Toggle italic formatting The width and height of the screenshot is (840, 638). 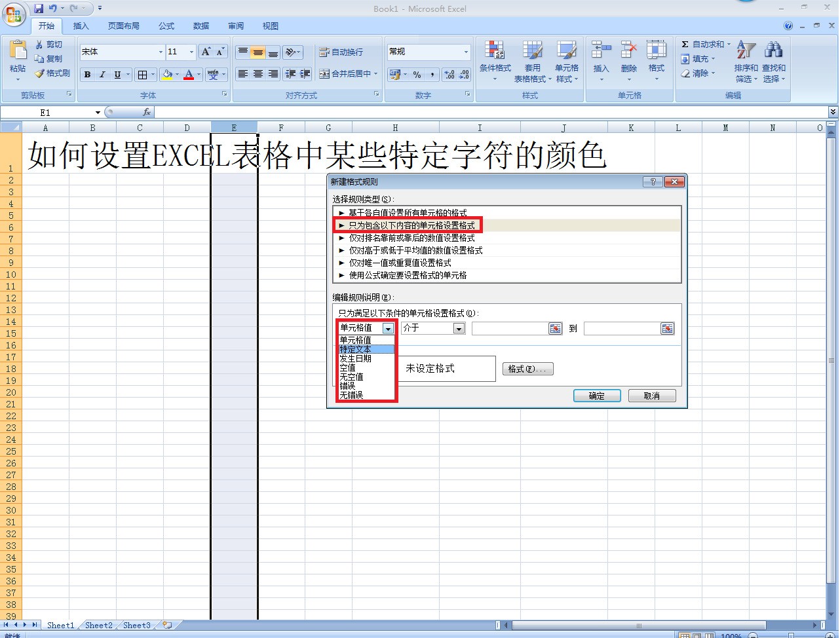pos(102,75)
